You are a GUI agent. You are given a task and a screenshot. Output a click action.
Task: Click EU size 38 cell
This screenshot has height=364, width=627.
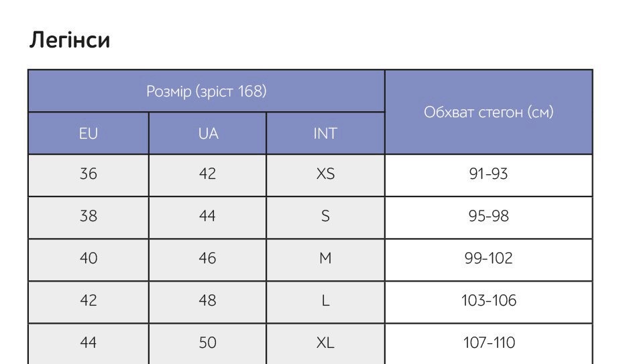pos(88,217)
